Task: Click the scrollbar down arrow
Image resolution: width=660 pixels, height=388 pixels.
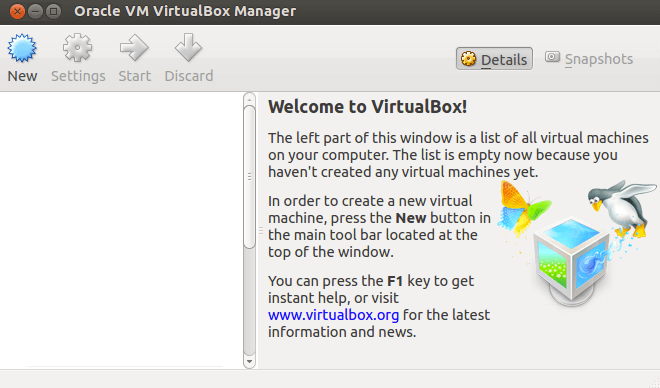Action: tap(249, 361)
